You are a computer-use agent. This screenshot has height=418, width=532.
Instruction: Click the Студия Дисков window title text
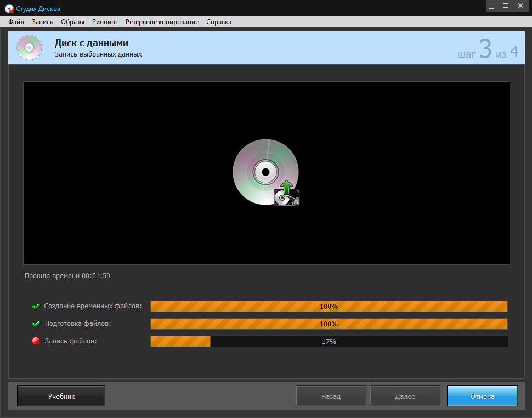tap(38, 9)
